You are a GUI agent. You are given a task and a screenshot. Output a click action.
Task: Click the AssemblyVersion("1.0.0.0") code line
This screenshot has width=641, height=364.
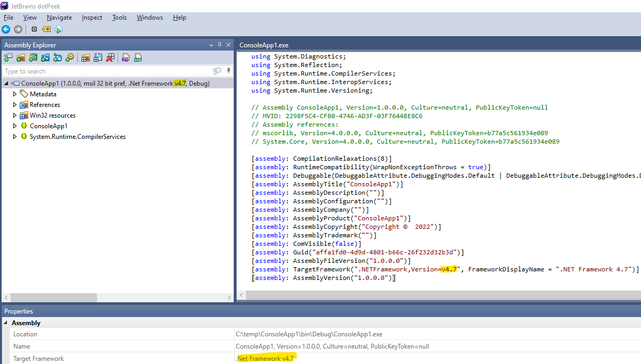324,278
